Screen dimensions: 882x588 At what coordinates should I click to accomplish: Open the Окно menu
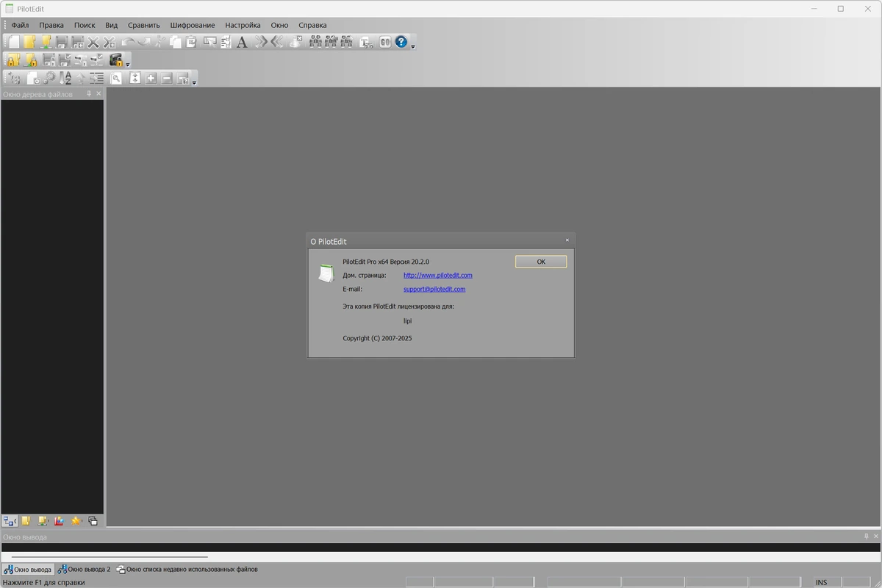point(279,25)
